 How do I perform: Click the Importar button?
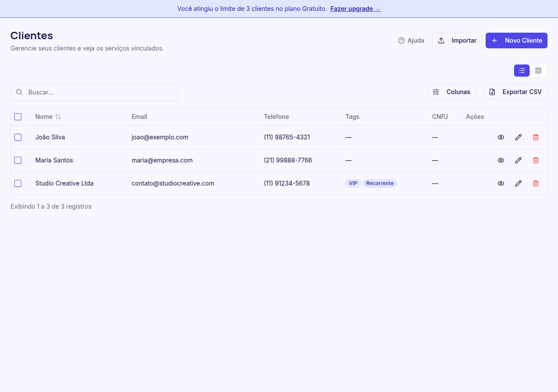tap(457, 41)
